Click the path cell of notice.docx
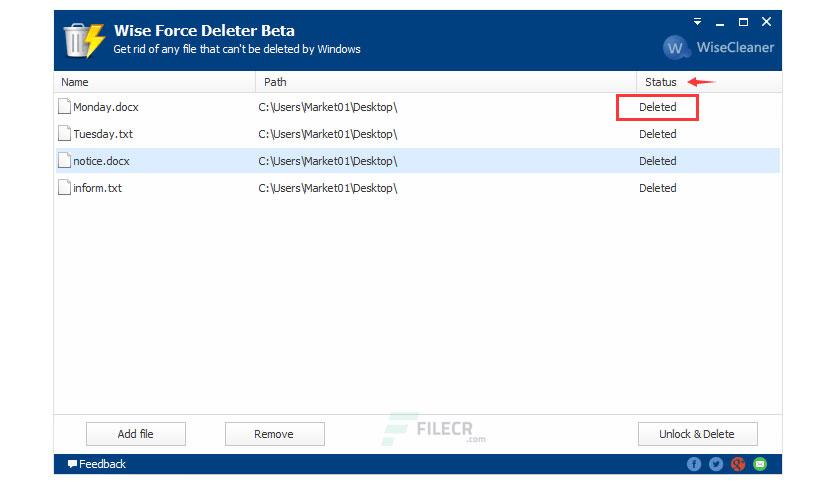Viewport: 836px width, 484px height. [328, 161]
